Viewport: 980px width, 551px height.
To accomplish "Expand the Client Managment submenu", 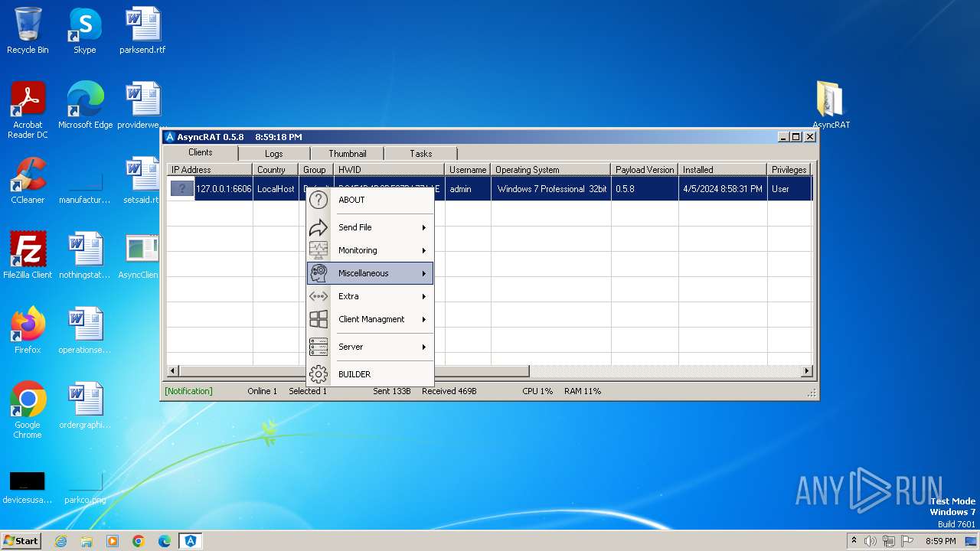I will click(x=371, y=319).
